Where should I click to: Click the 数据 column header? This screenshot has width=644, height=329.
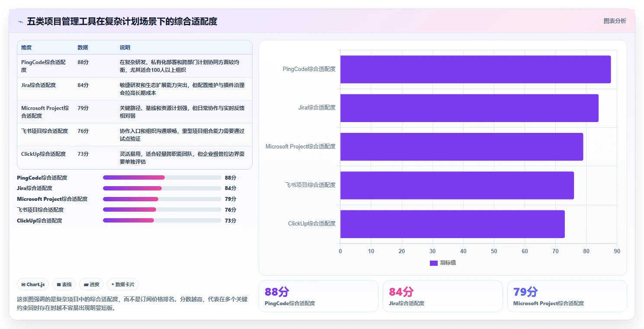pos(83,48)
